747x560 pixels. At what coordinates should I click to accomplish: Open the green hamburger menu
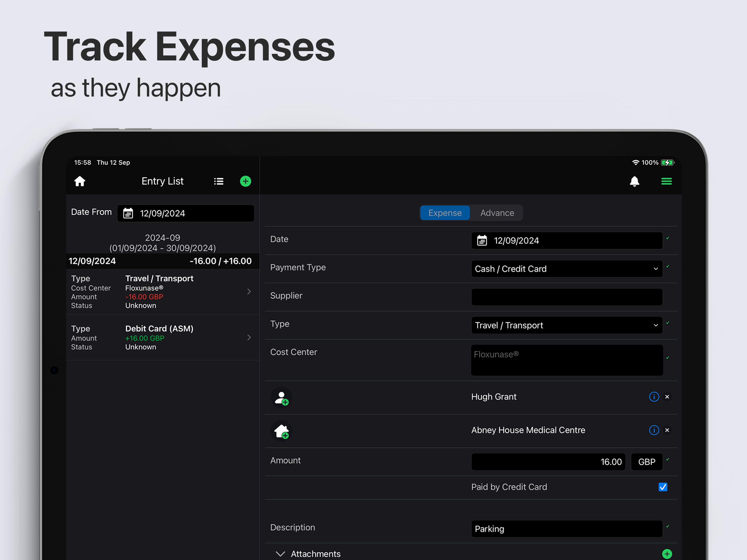pyautogui.click(x=666, y=181)
